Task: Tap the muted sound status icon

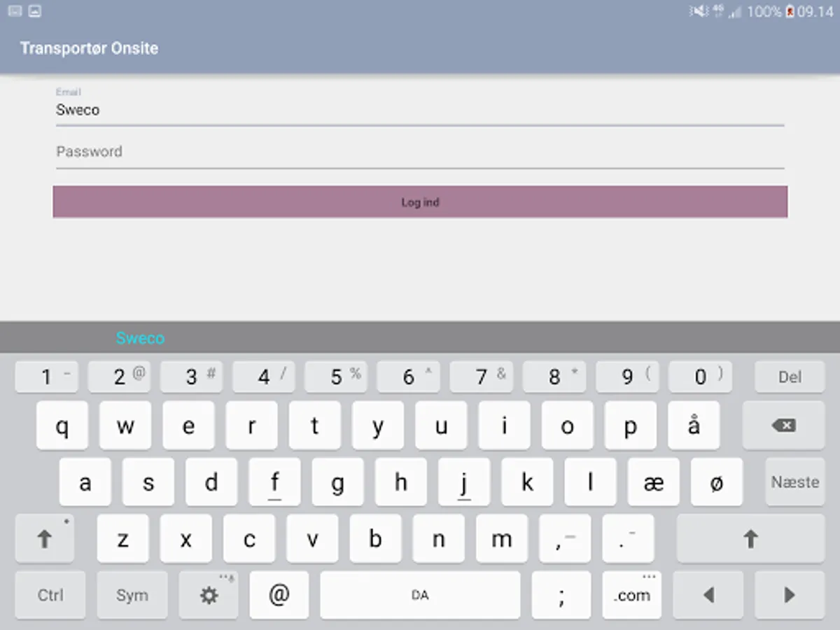Action: pyautogui.click(x=699, y=11)
